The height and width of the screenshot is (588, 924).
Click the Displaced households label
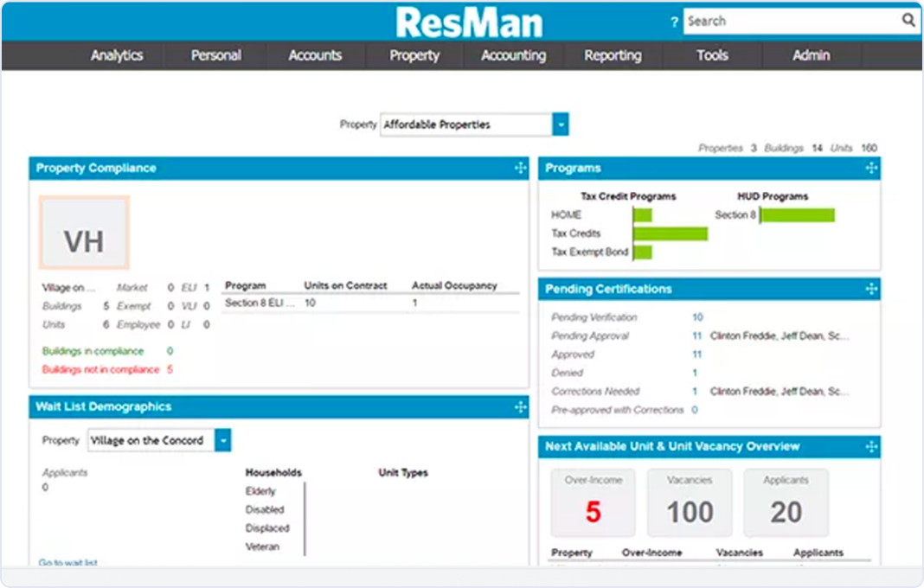(x=267, y=528)
